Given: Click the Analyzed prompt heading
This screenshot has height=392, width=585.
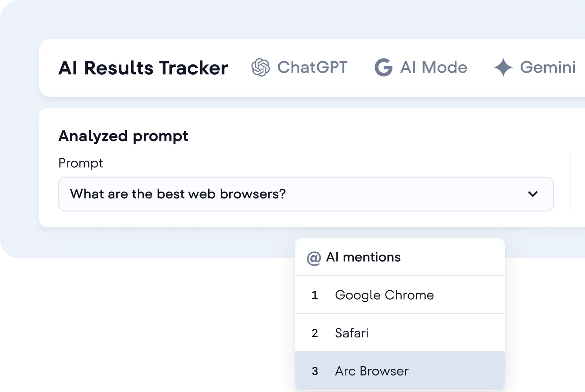Looking at the screenshot, I should pos(123,136).
